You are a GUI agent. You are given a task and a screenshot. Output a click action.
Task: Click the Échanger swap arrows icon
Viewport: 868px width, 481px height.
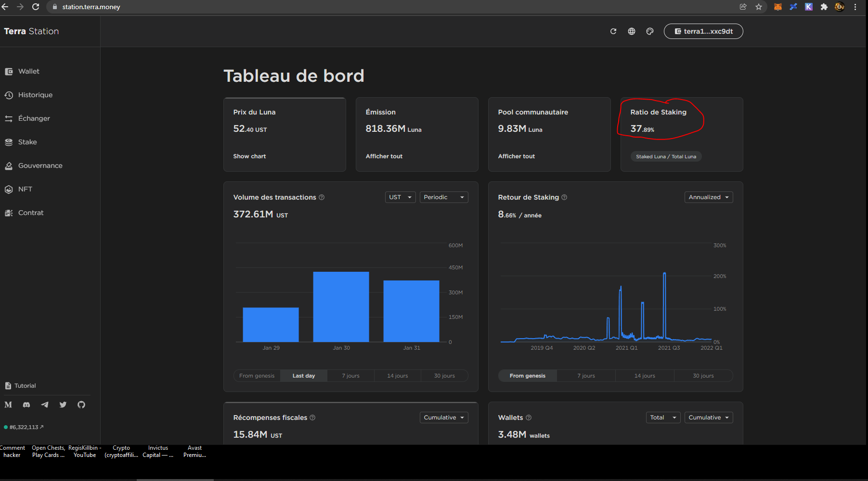coord(9,119)
